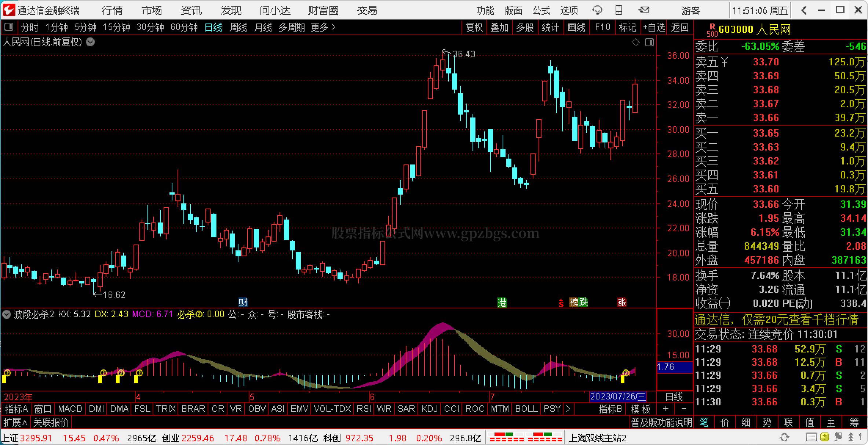This screenshot has width=868, height=445.
Task: Click the +自选 button
Action: point(654,27)
